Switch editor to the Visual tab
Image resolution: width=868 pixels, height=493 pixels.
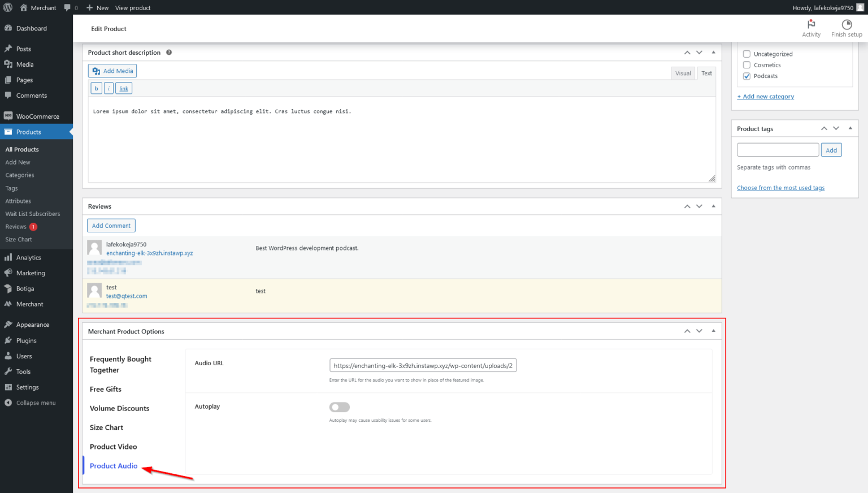click(x=683, y=73)
